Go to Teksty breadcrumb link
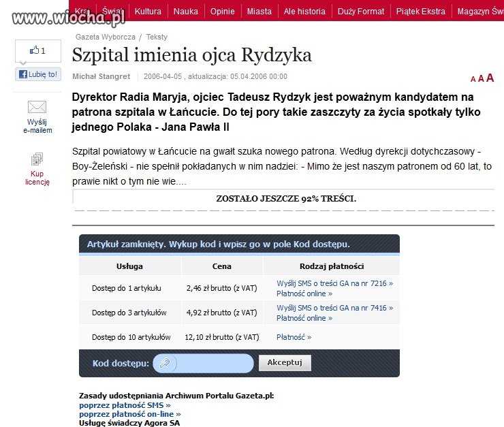This screenshot has width=504, height=427. click(x=157, y=37)
